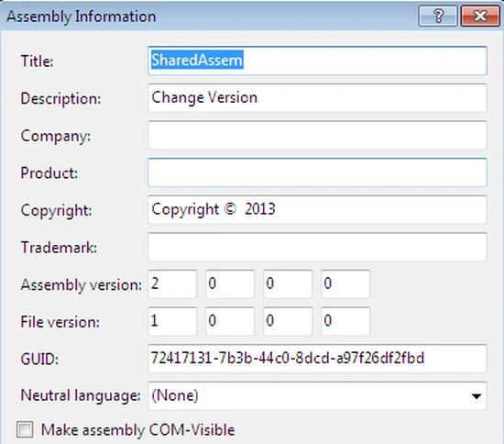Image resolution: width=504 pixels, height=444 pixels.
Task: Click File version major box showing 1
Action: coord(172,321)
